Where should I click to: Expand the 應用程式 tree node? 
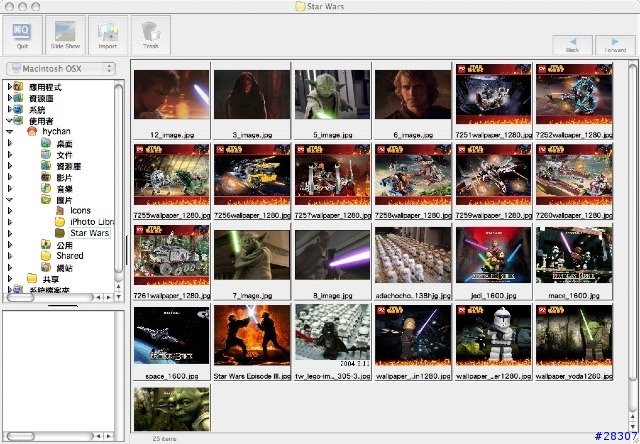(9, 87)
